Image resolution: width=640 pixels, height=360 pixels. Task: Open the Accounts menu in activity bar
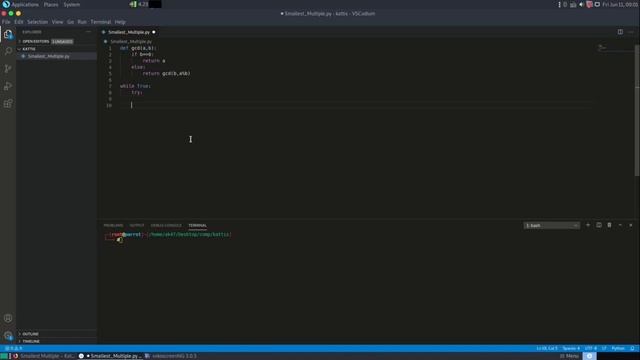click(8, 318)
